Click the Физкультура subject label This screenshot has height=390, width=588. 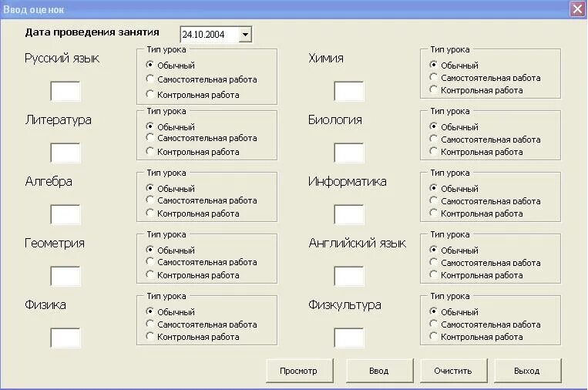[344, 305]
